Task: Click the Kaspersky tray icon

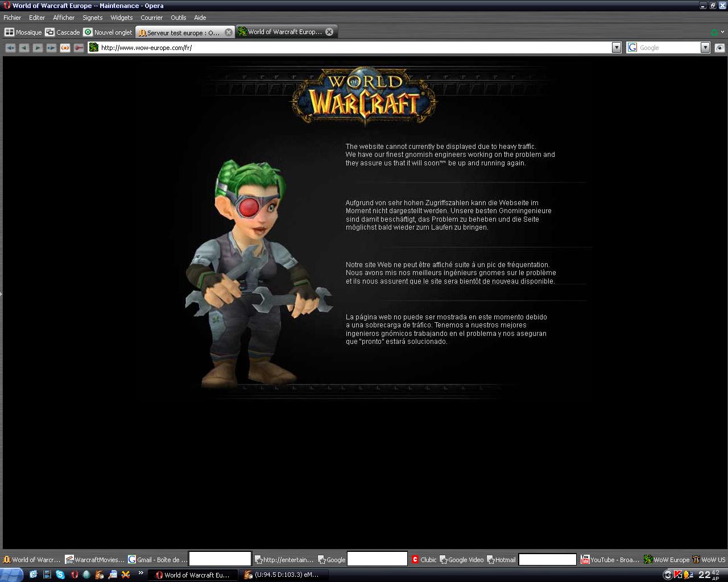Action: (x=677, y=575)
